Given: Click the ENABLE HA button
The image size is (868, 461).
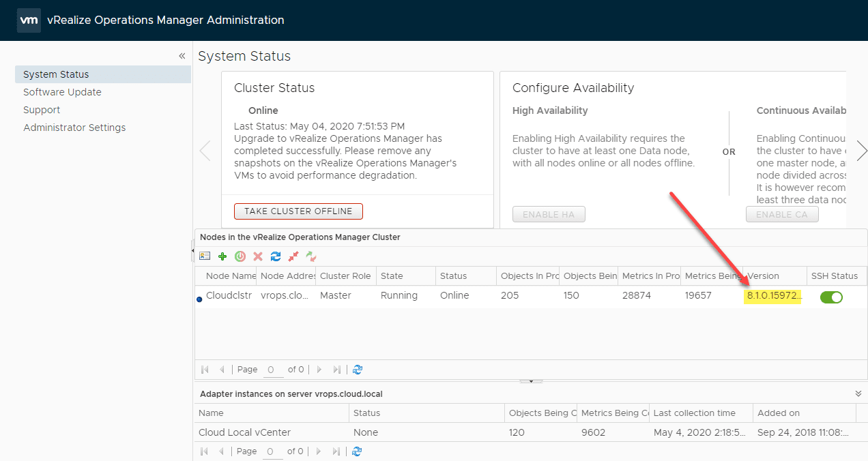Looking at the screenshot, I should (549, 213).
